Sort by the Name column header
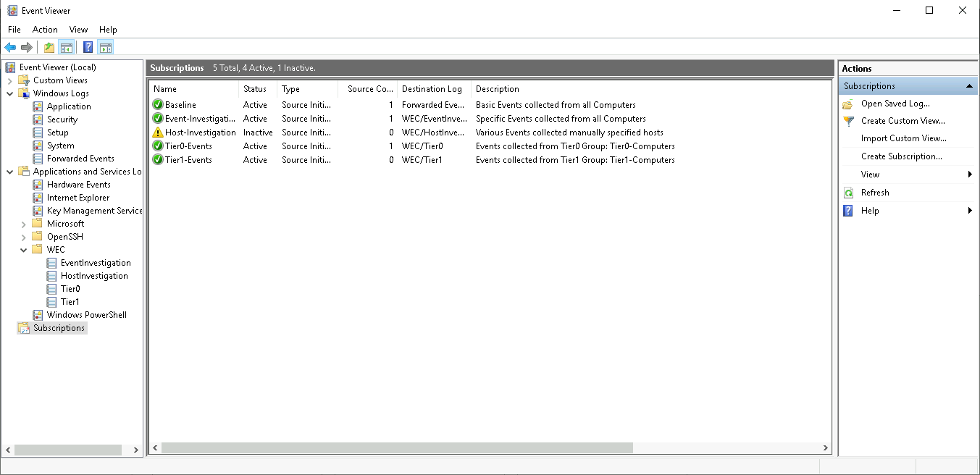980x475 pixels. (x=193, y=89)
